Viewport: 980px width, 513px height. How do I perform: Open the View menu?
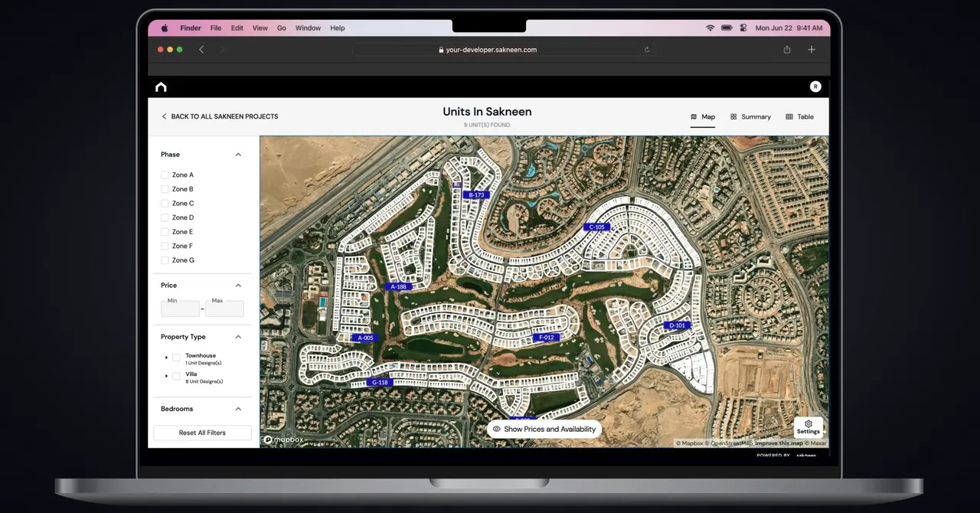tap(260, 28)
